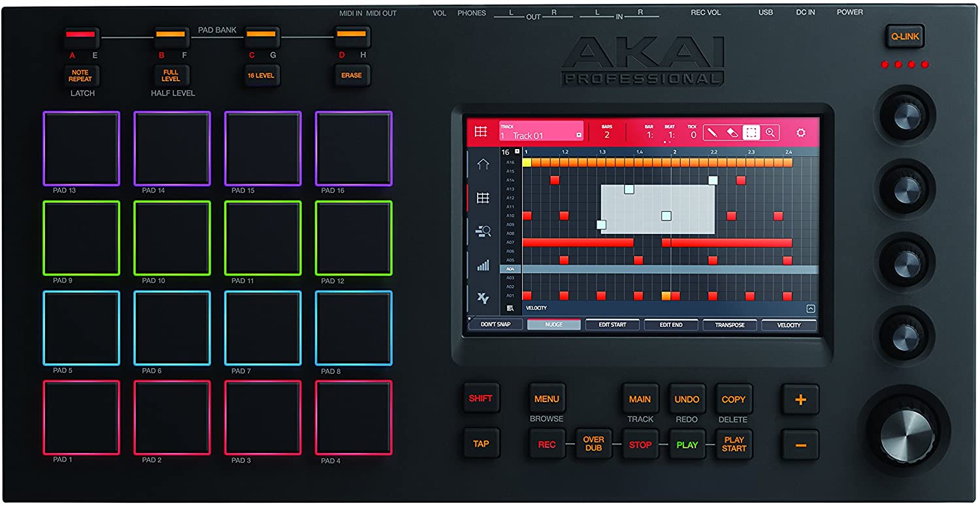Open the sidebar level bars icon
Image resolution: width=980 pixels, height=506 pixels.
coord(483,265)
